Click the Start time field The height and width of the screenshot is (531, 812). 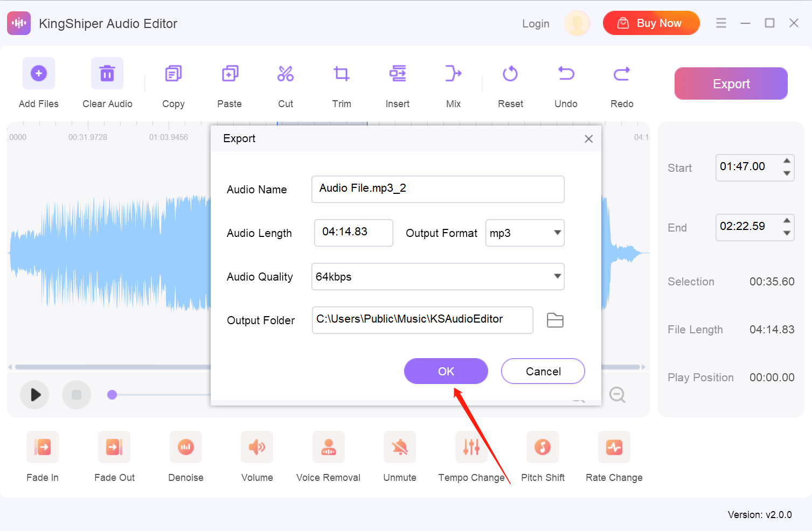755,167
